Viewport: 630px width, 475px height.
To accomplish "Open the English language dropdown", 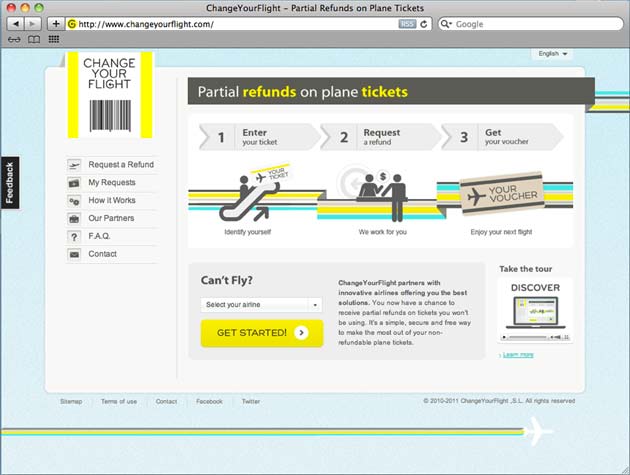I will 552,53.
